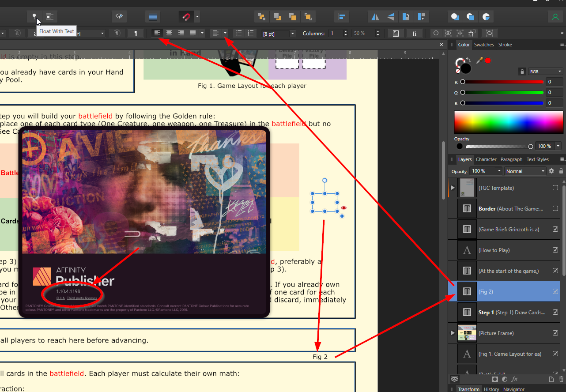Swap stroke and fill colours arrow icon
Screen dimensions: 566x392
tap(469, 60)
